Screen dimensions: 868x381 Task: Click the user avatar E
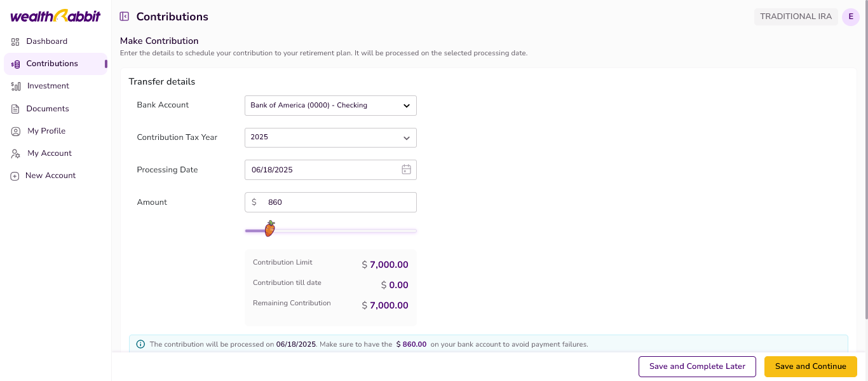coord(850,17)
